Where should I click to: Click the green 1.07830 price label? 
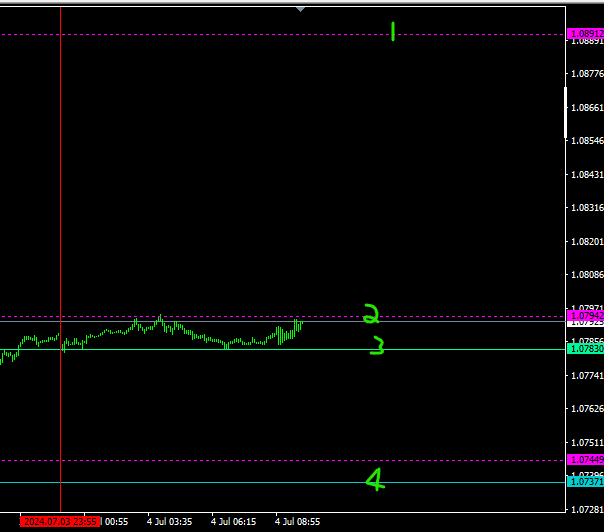586,349
